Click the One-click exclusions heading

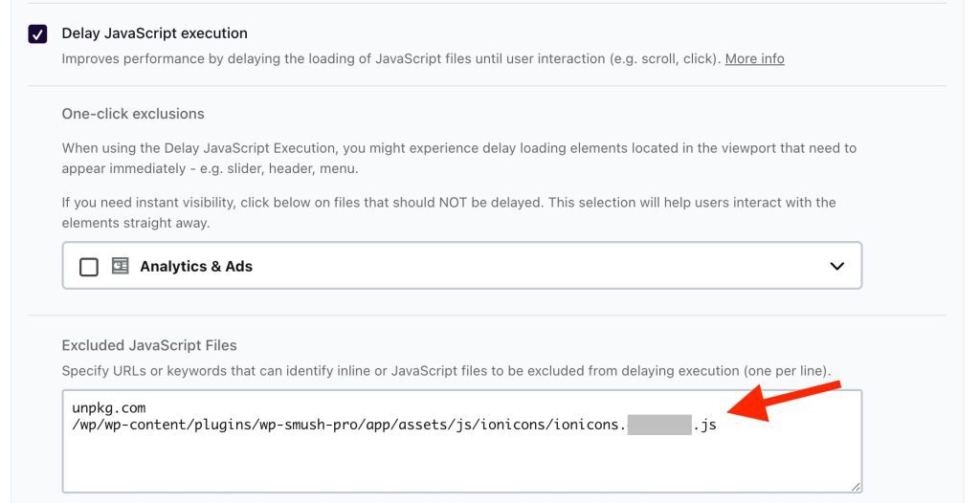(133, 114)
